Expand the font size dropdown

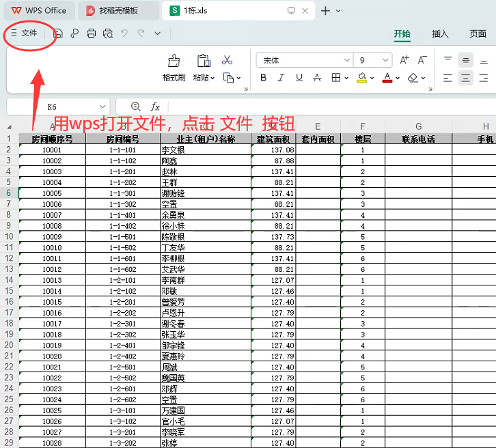(386, 60)
